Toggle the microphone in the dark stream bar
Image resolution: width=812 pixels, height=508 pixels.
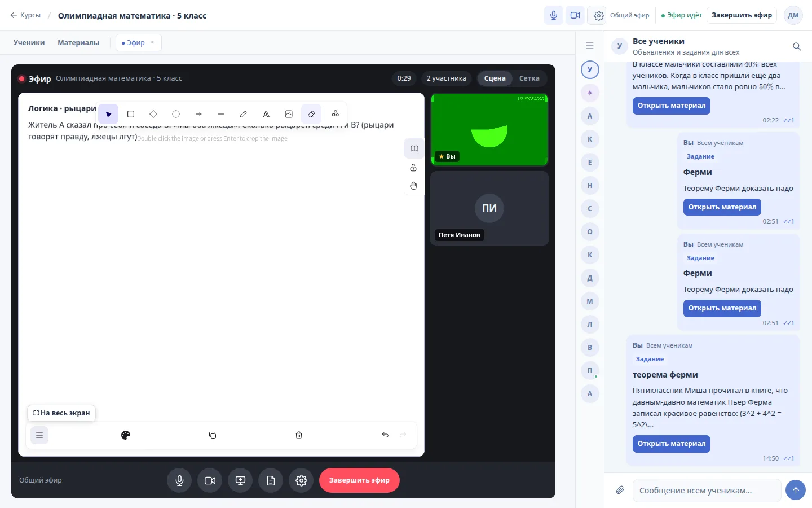pos(179,480)
